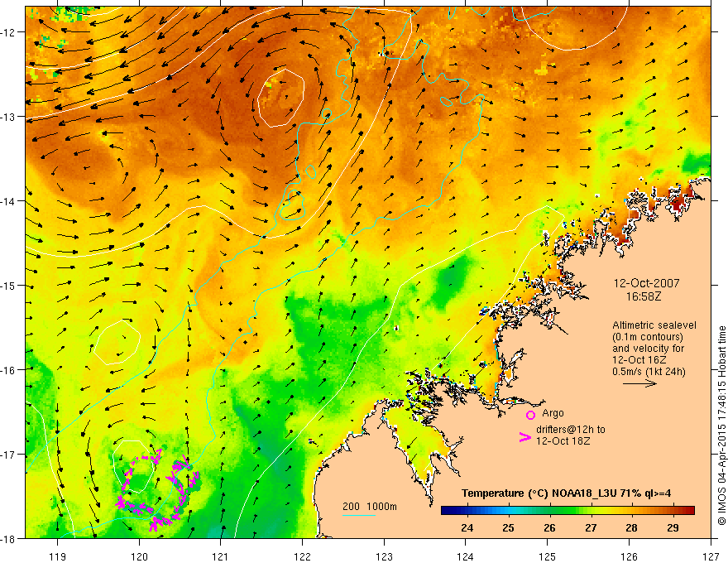Click the '122' longitude axis label
Image resolution: width=728 pixels, height=563 pixels.
click(x=302, y=556)
